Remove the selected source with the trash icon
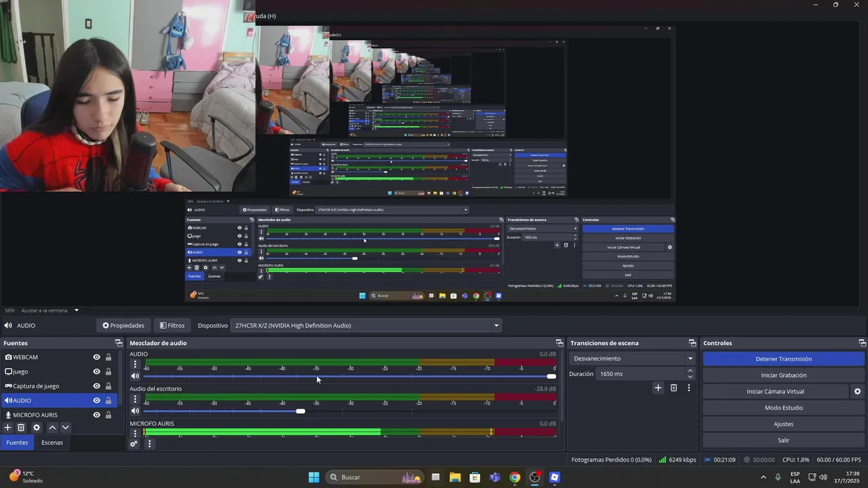The height and width of the screenshot is (488, 868). coord(21,428)
